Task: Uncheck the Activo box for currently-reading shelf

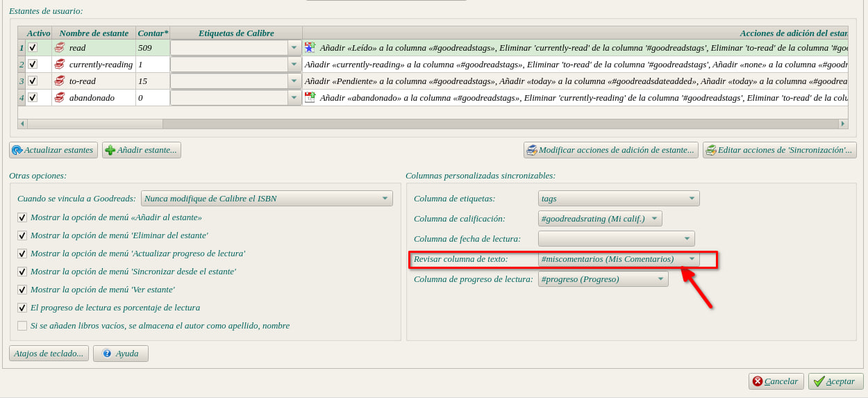Action: 32,64
